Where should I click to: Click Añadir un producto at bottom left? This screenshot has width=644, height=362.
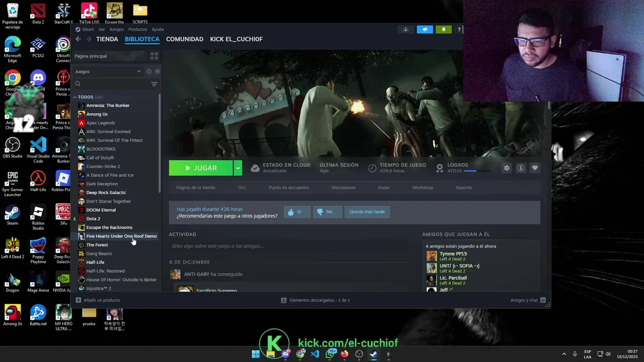point(98,300)
